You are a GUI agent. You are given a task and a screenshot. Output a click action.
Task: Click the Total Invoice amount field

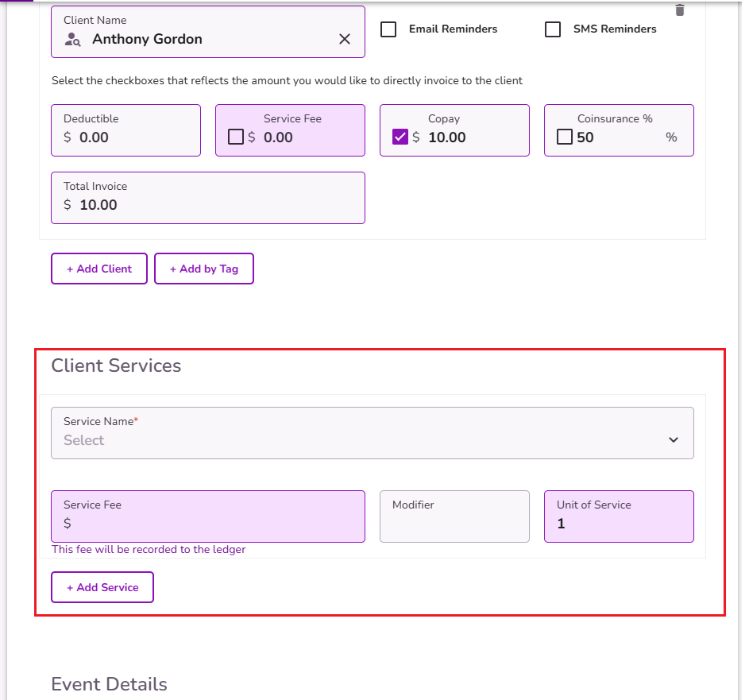[208, 198]
